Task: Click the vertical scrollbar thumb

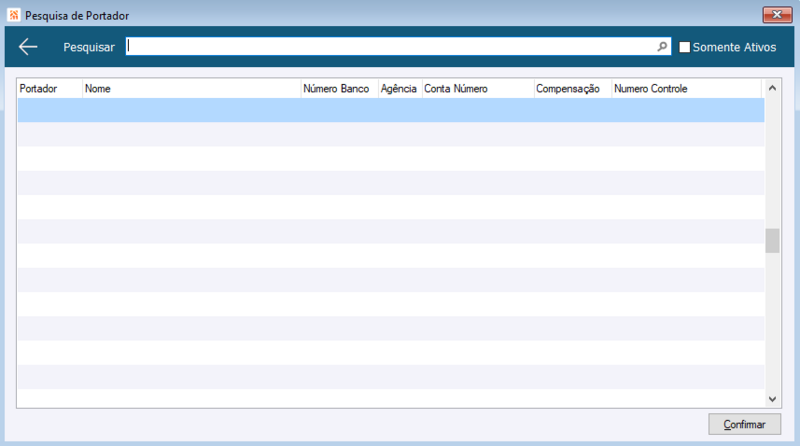Action: click(772, 240)
